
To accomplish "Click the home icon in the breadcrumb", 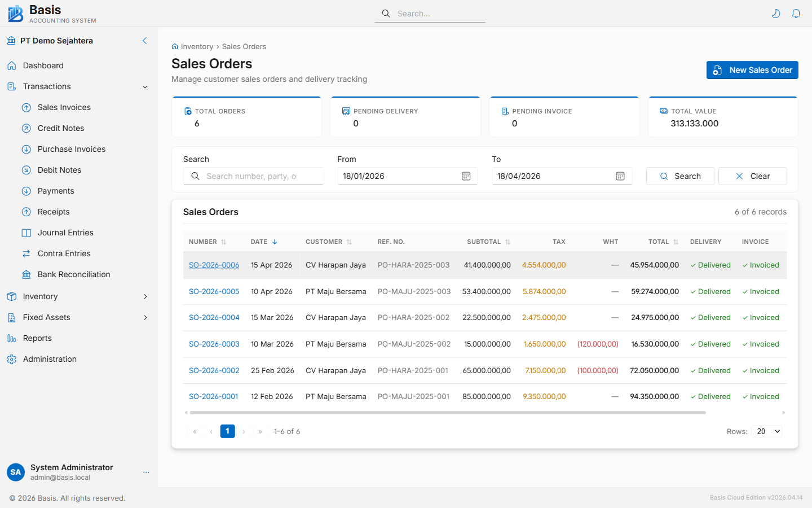I will (x=175, y=47).
